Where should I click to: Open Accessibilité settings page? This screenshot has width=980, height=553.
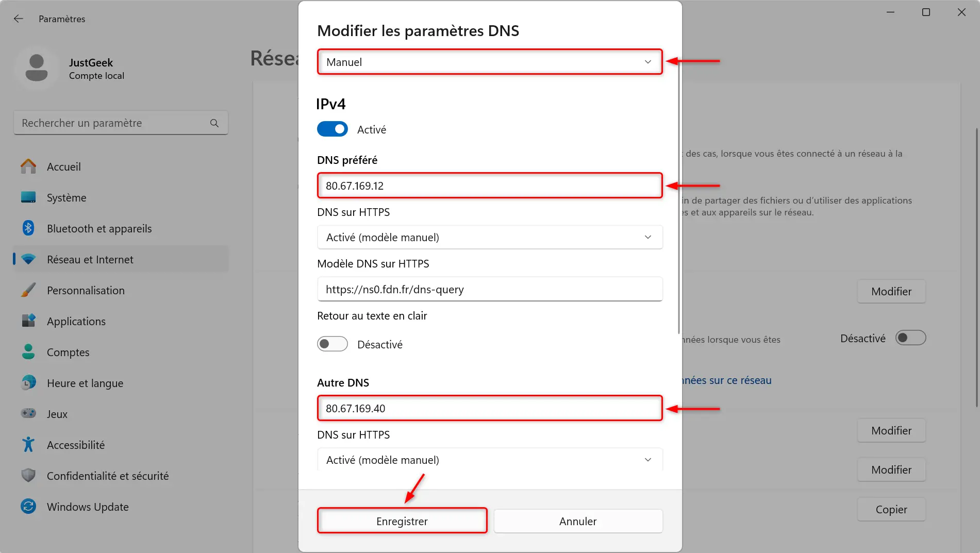121,445
